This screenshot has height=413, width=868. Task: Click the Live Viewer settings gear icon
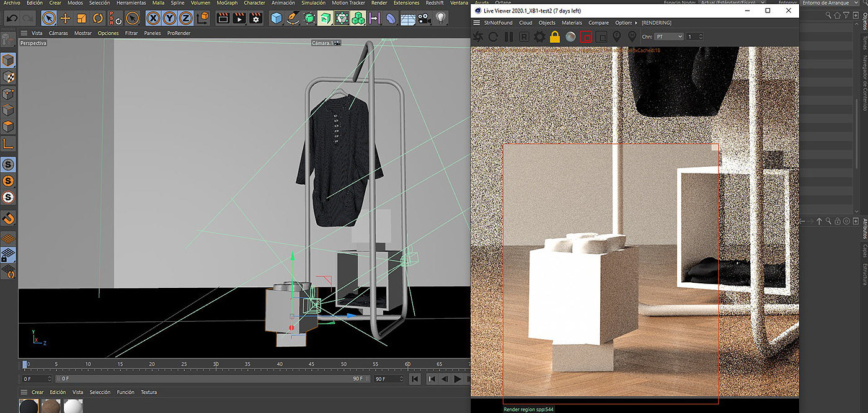click(x=539, y=37)
